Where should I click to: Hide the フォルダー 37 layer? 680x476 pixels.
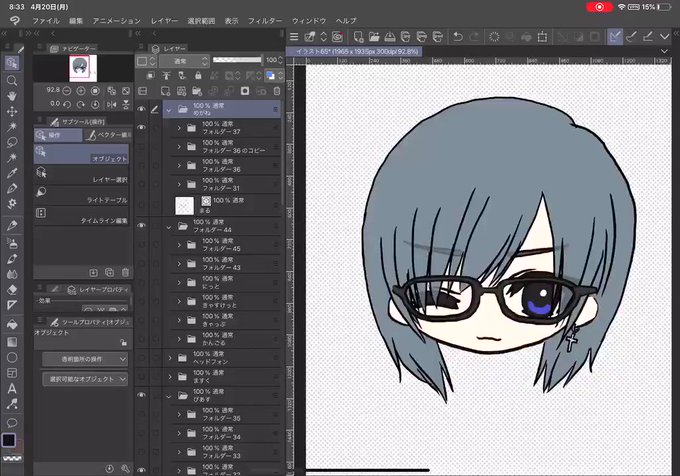pos(141,128)
